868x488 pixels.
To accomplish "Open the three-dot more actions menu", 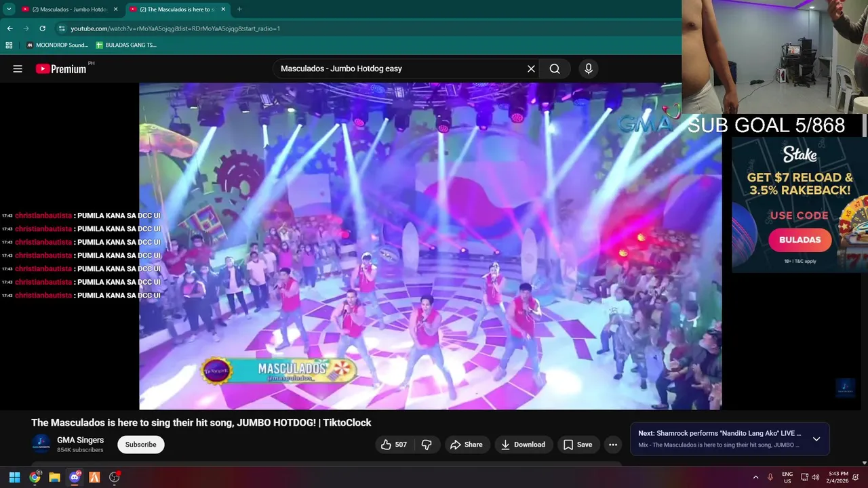I will coord(613,445).
